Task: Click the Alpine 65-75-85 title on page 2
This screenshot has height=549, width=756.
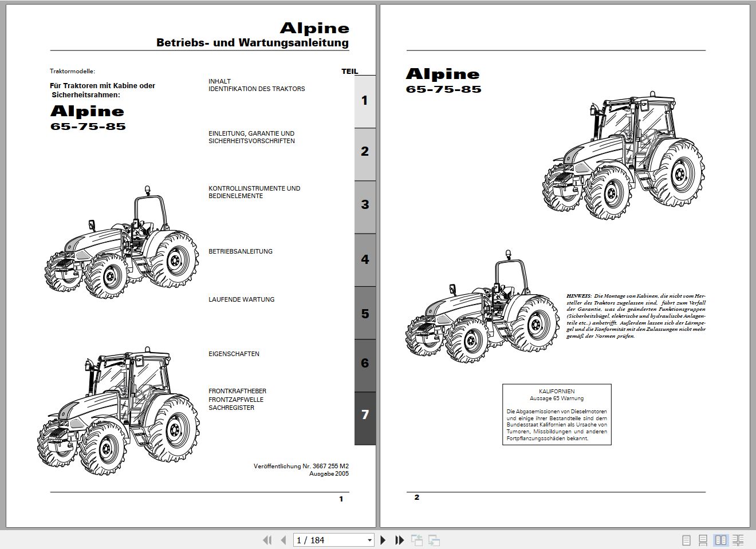Action: [x=443, y=80]
